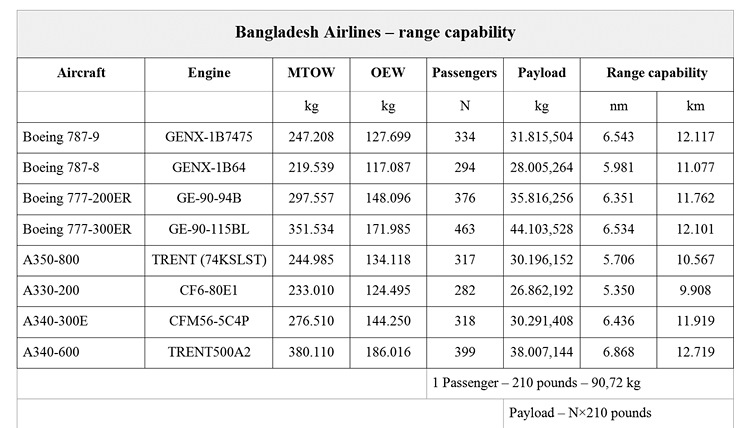Select the 'Passengers' column header
750x428 pixels.
pyautogui.click(x=464, y=73)
